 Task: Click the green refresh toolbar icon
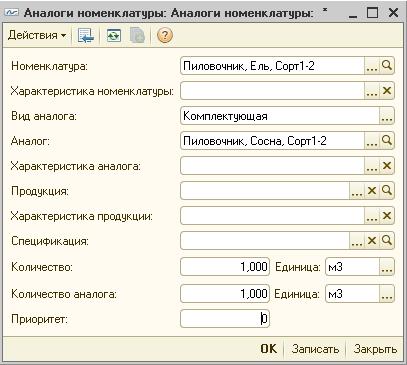114,35
